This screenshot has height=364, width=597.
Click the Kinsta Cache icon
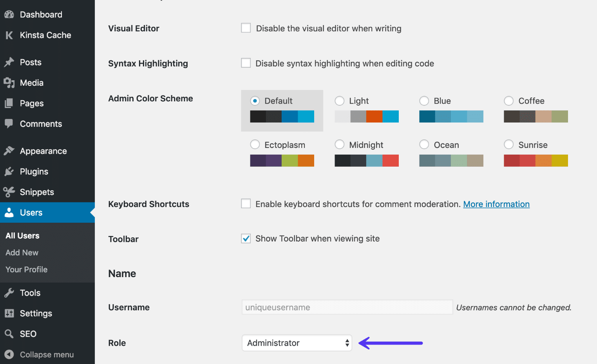9,35
